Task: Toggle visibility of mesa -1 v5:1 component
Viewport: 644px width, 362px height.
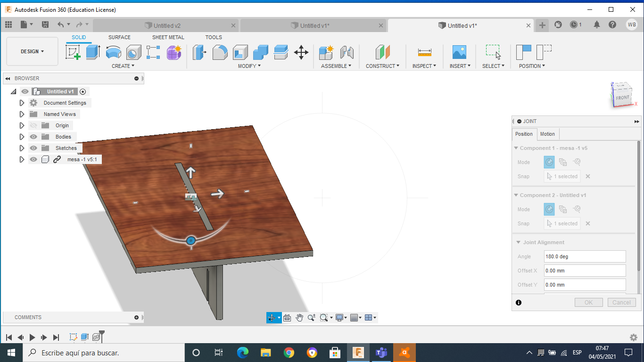Action: pos(33,159)
